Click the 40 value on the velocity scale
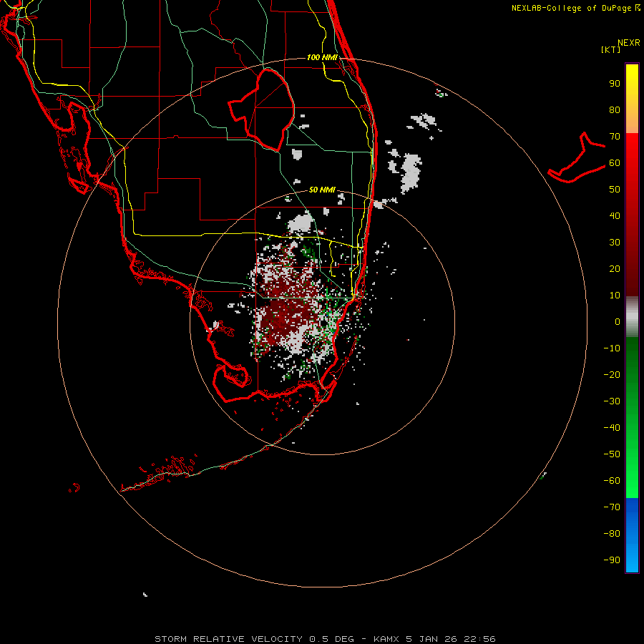This screenshot has height=644, width=644. 615,215
